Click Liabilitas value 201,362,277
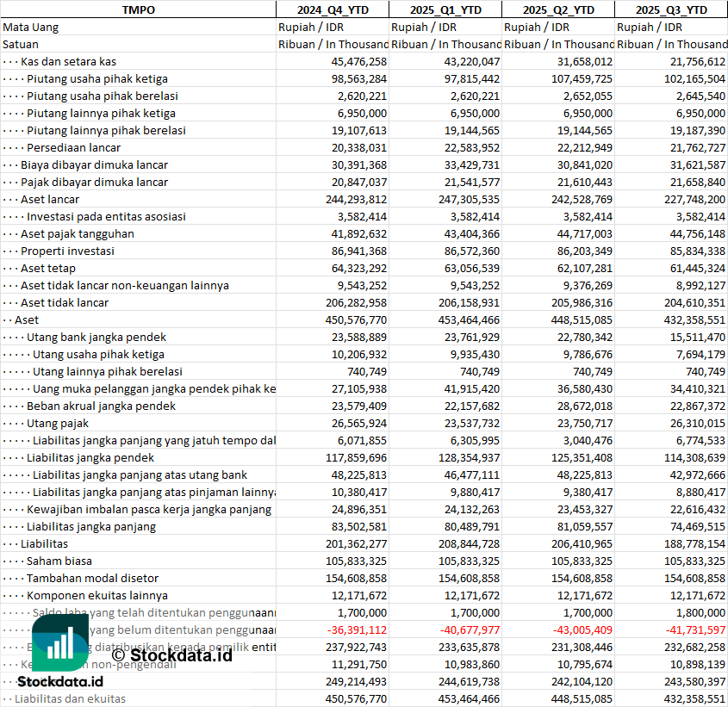The image size is (728, 707). coord(356,543)
